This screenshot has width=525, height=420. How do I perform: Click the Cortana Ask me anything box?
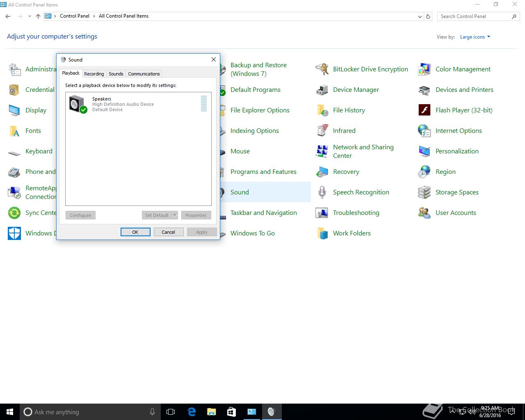click(x=90, y=412)
